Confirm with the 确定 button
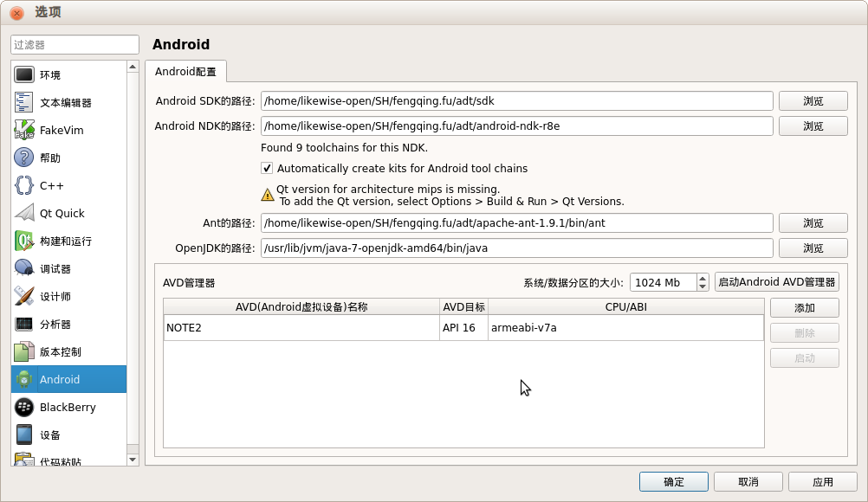This screenshot has height=502, width=868. [674, 481]
